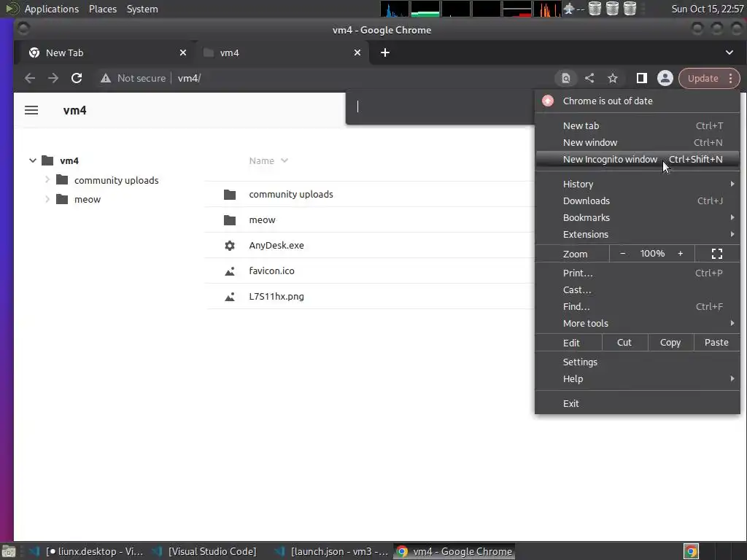Choose Cast... from the menu
This screenshot has height=560, width=747.
pos(638,289)
